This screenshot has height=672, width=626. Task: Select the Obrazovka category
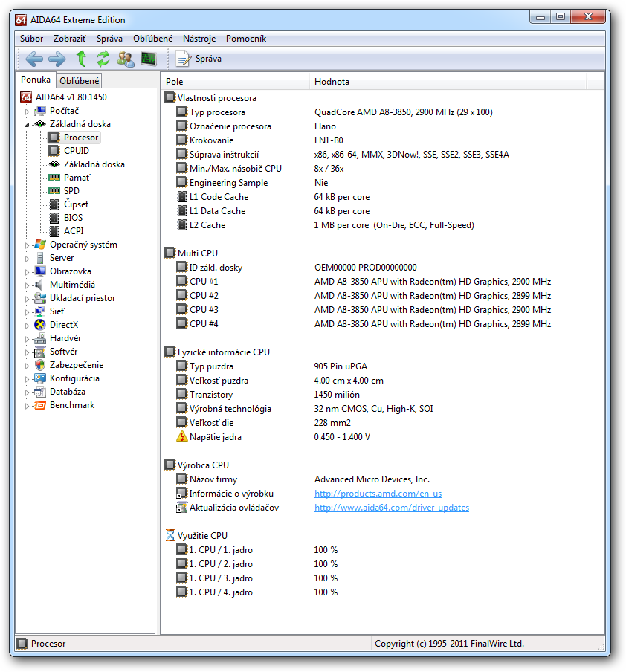pyautogui.click(x=71, y=271)
